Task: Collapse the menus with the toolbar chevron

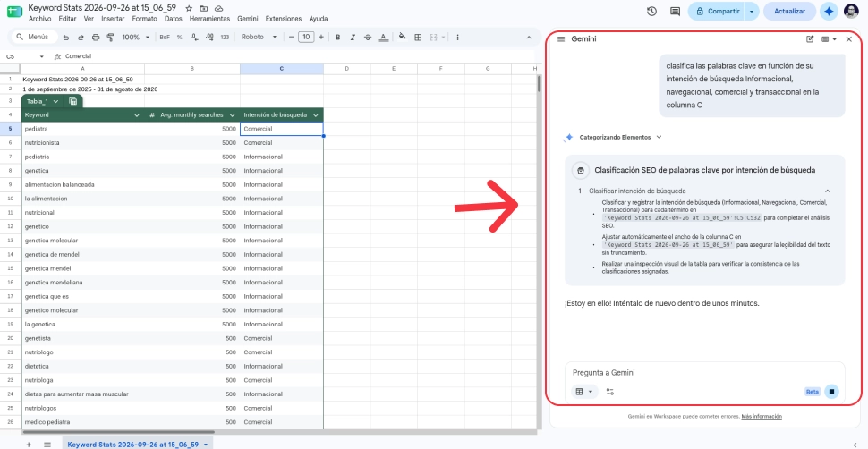Action: pos(529,37)
